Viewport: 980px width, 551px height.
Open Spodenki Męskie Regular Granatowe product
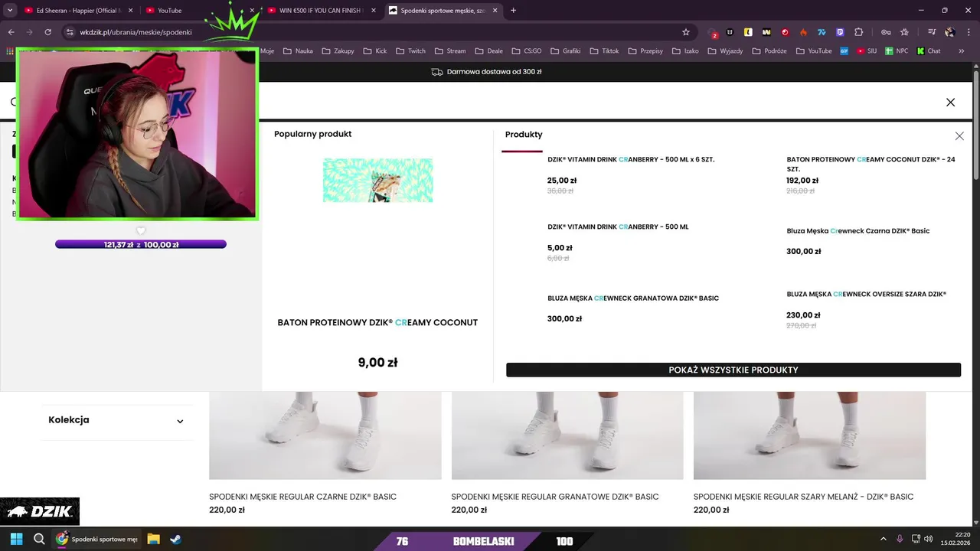[555, 497]
